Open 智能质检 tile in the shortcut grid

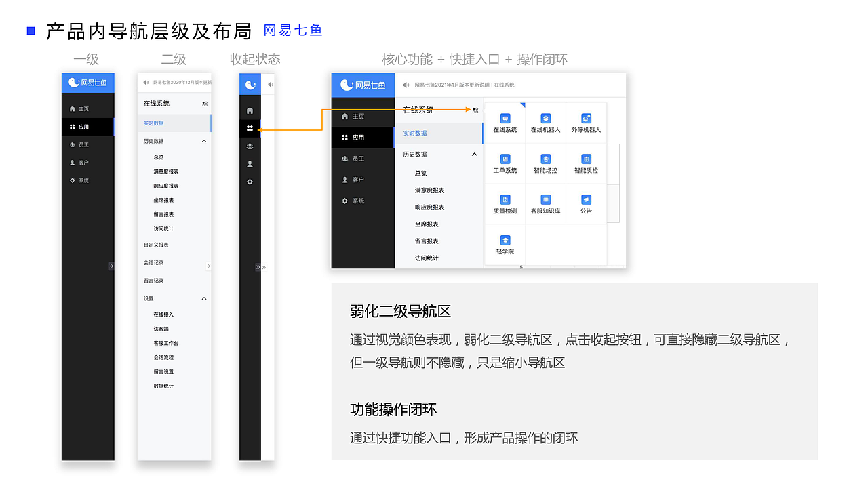pyautogui.click(x=587, y=164)
